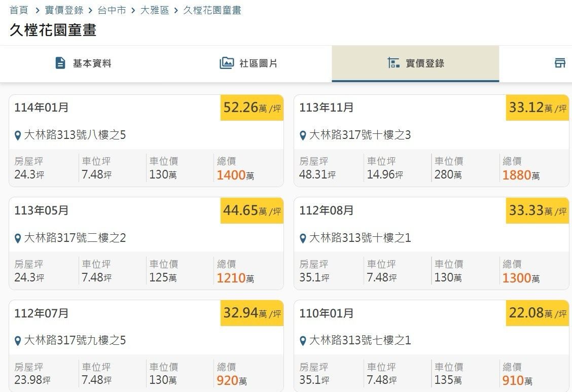Click the 實價登錄 building icon
The height and width of the screenshot is (392, 572).
(x=393, y=63)
